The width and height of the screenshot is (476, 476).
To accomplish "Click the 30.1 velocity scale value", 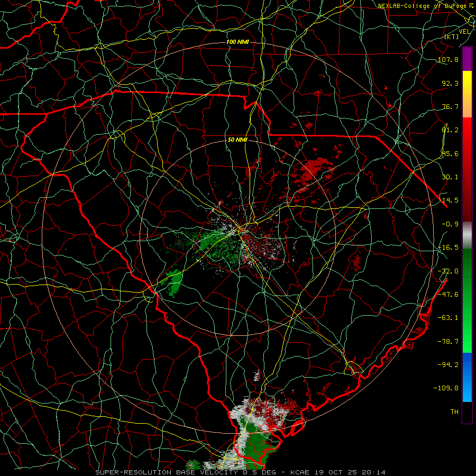I will 450,177.
